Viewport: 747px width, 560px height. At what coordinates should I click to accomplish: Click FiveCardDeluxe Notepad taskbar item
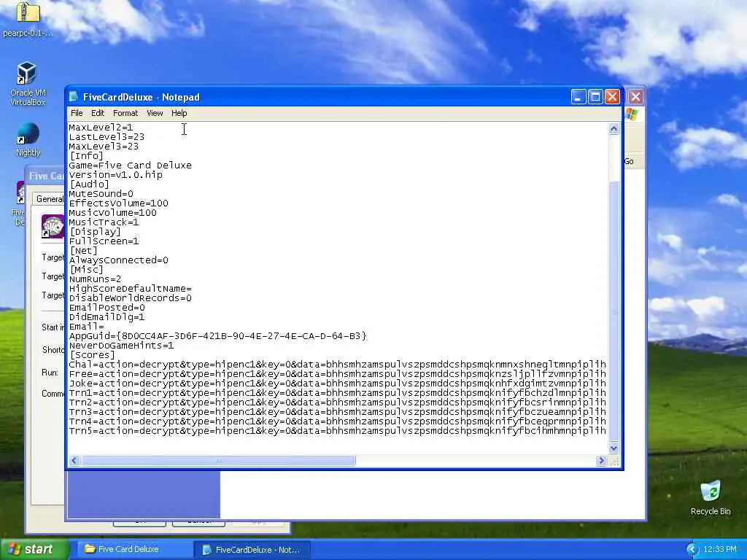[x=252, y=550]
